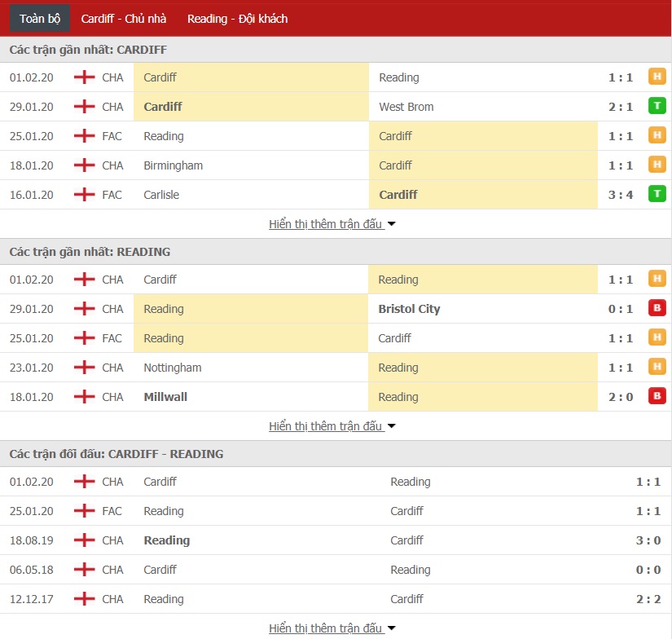Click the England flag on Millwall vs Reading row
672x639 pixels.
pyautogui.click(x=85, y=396)
